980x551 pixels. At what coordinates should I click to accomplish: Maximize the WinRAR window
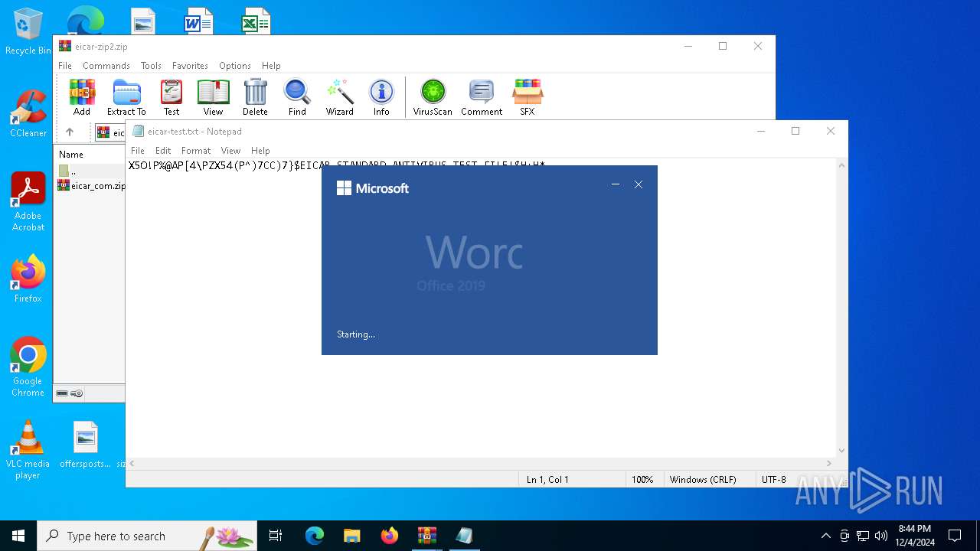tap(723, 46)
